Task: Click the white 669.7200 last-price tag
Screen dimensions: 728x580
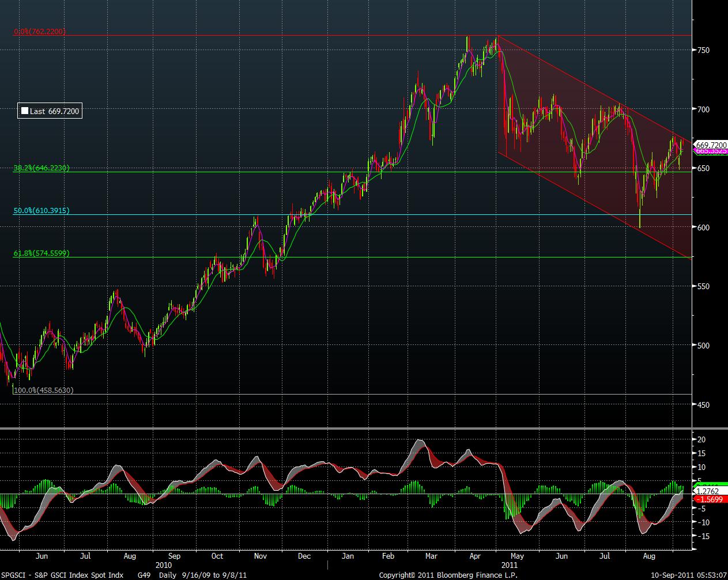Action: tap(711, 145)
